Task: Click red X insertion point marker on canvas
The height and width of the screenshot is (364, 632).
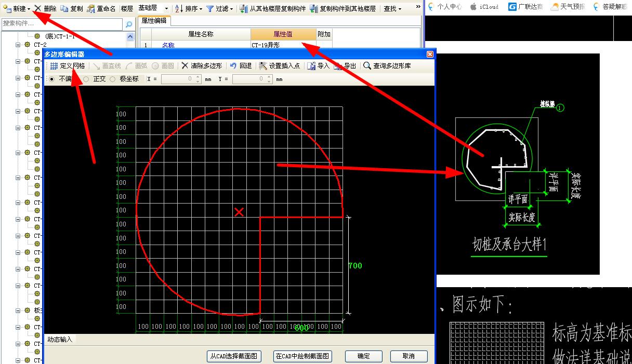Action: [239, 211]
